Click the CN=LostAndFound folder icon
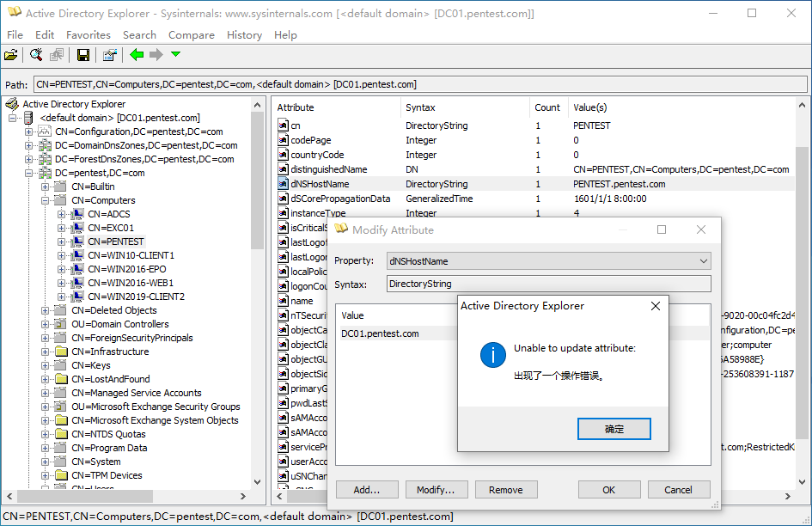Image resolution: width=812 pixels, height=526 pixels. (x=61, y=379)
